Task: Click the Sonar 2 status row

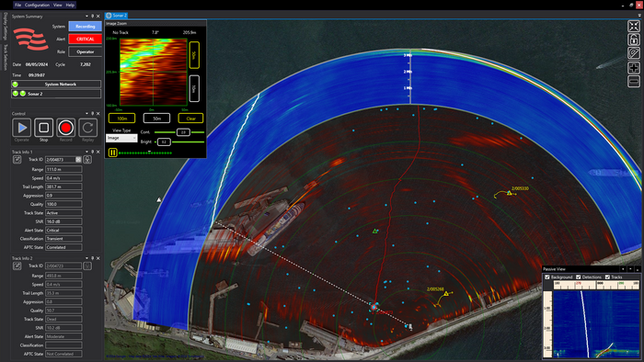Action: 56,94
